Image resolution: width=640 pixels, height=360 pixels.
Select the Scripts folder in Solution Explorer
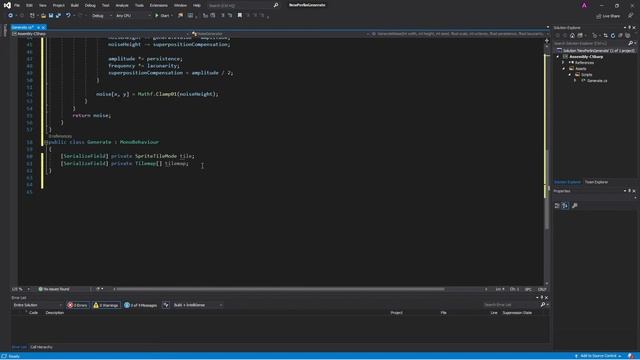coord(586,75)
